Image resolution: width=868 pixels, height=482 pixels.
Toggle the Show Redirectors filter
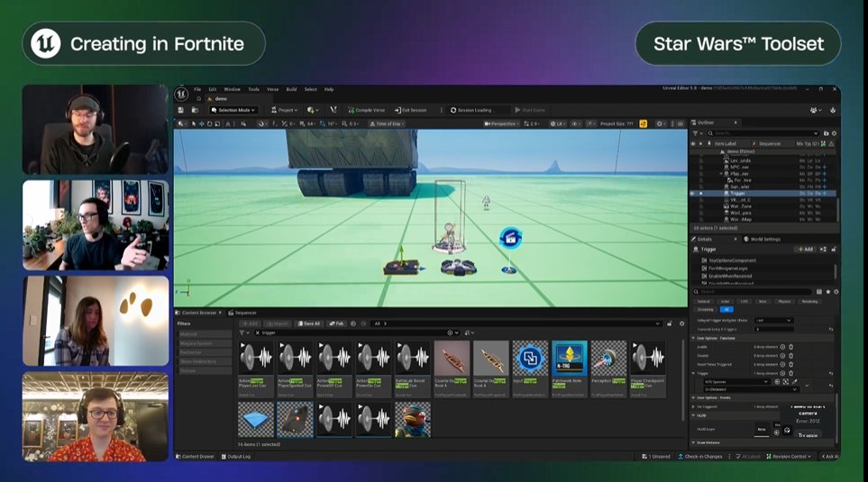205,361
